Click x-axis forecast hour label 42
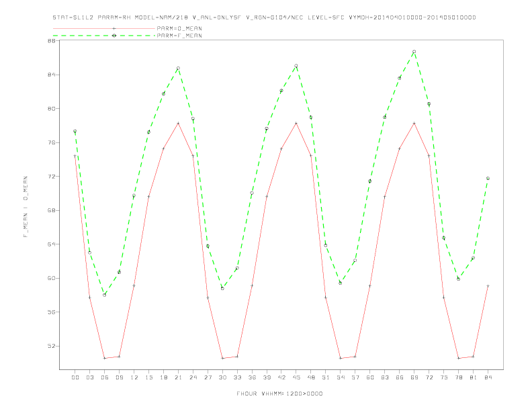Image resolution: width=532 pixels, height=411 pixels. [281, 377]
